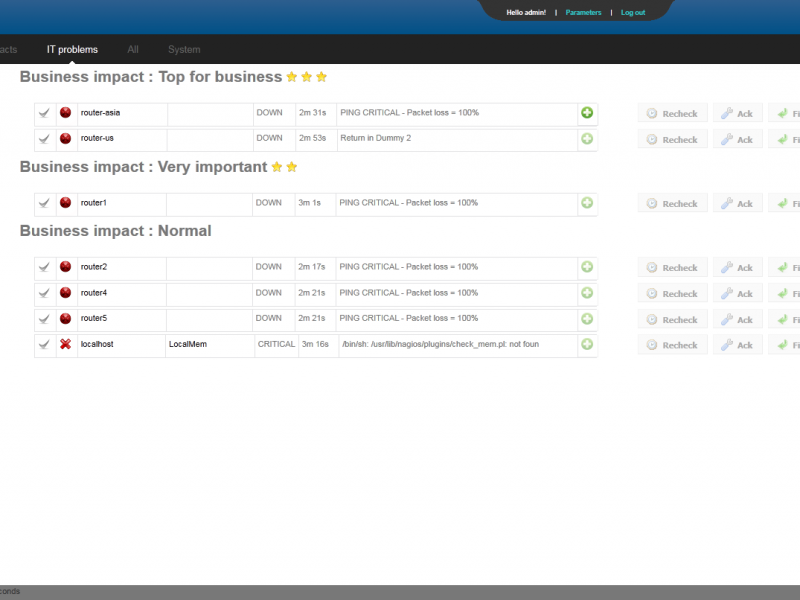Click the red DOWN status icon for router1

[x=66, y=203]
